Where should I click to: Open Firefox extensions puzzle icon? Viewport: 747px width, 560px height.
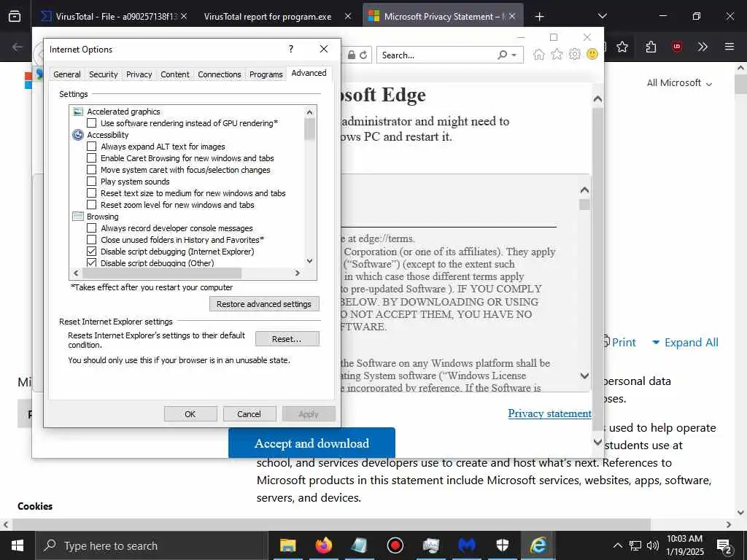click(651, 47)
